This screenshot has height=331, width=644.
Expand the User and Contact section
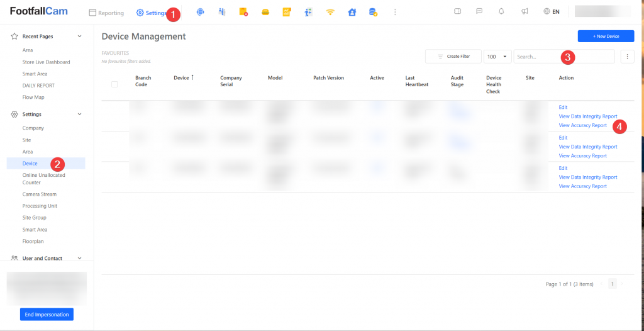pos(80,258)
